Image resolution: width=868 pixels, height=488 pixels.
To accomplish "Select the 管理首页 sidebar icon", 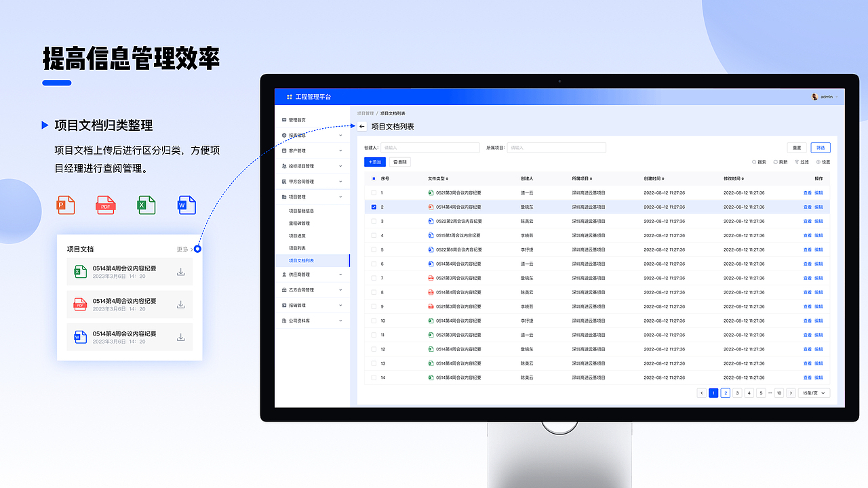I will 285,120.
